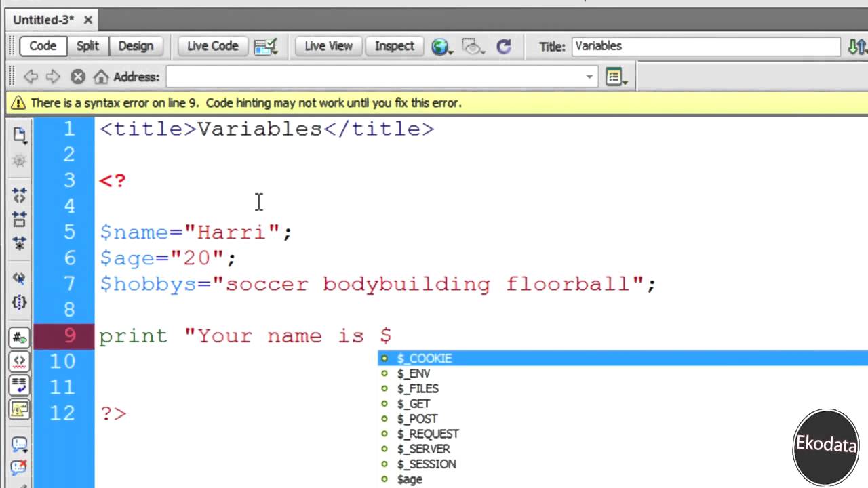Choose $_SERVER from the code hints

click(x=623, y=449)
